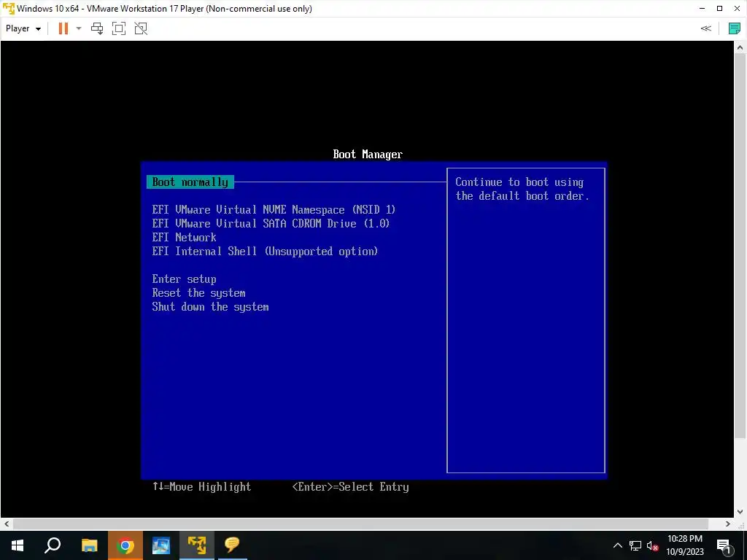Screen dimensions: 747x560
Task: Select EFI Internal Shell option
Action: tap(265, 251)
